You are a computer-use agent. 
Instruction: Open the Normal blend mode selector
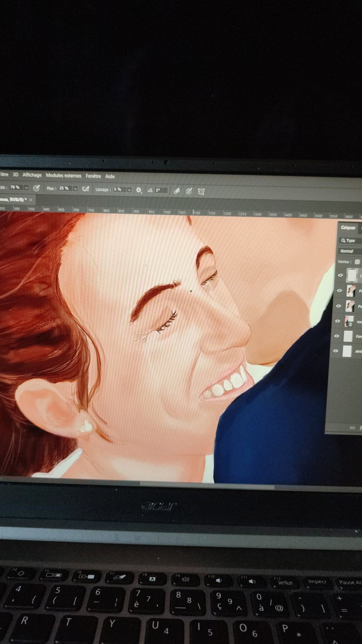point(349,251)
